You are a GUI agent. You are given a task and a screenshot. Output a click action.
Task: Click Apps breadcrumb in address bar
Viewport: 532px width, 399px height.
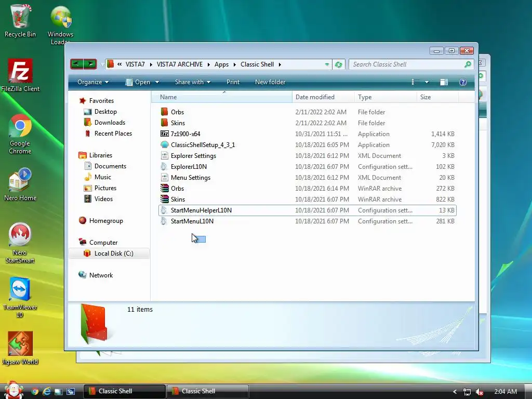221,64
